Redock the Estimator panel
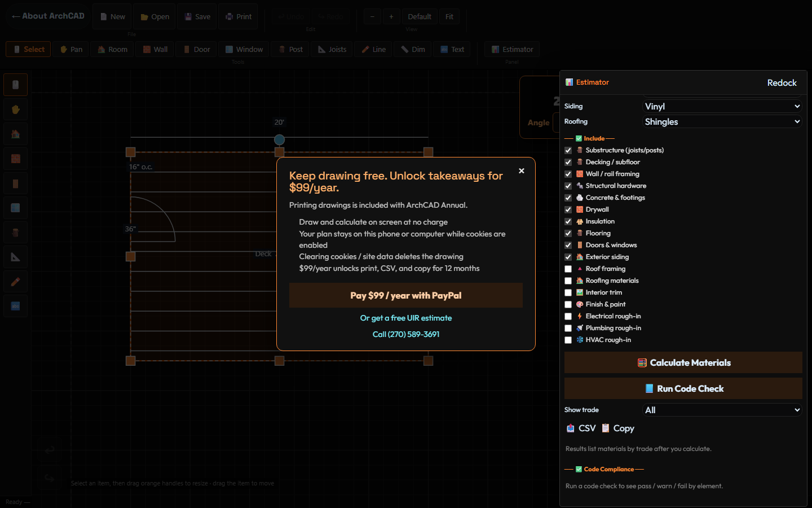Screen dimensions: 812x508 (782, 82)
